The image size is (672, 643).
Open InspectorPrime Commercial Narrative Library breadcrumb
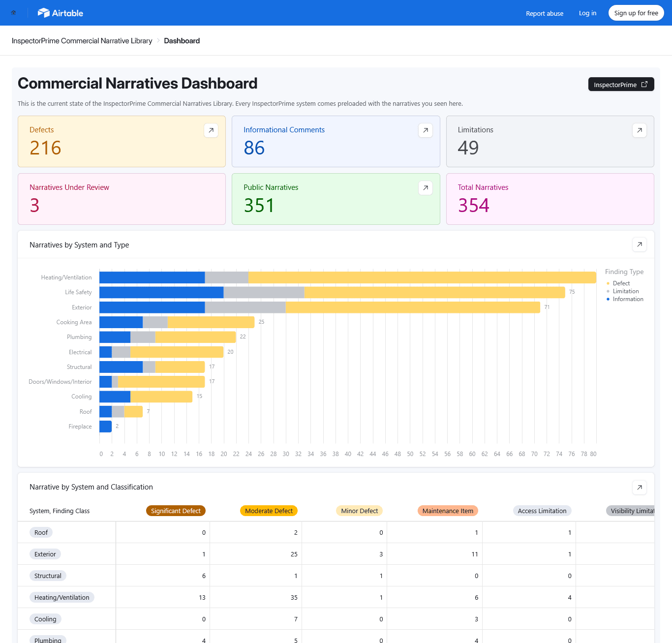[x=82, y=41]
